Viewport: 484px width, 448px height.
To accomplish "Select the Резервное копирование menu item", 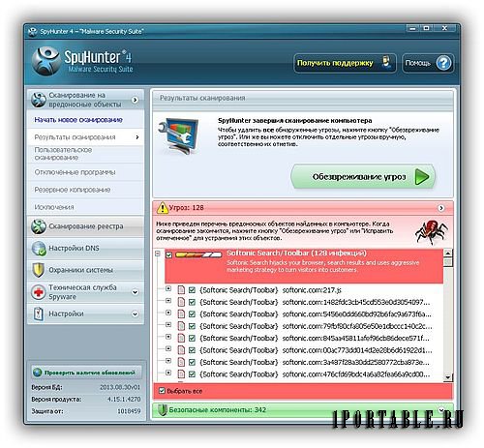I will coord(73,190).
